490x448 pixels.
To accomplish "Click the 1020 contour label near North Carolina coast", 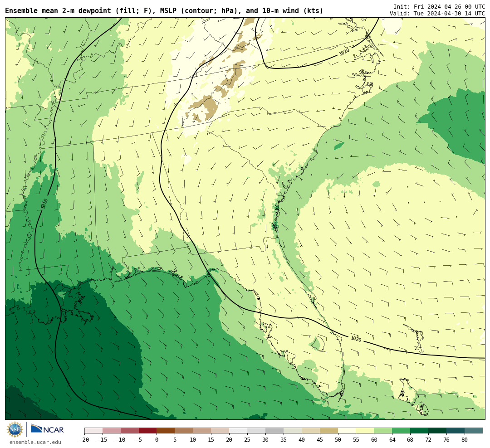I will click(344, 52).
